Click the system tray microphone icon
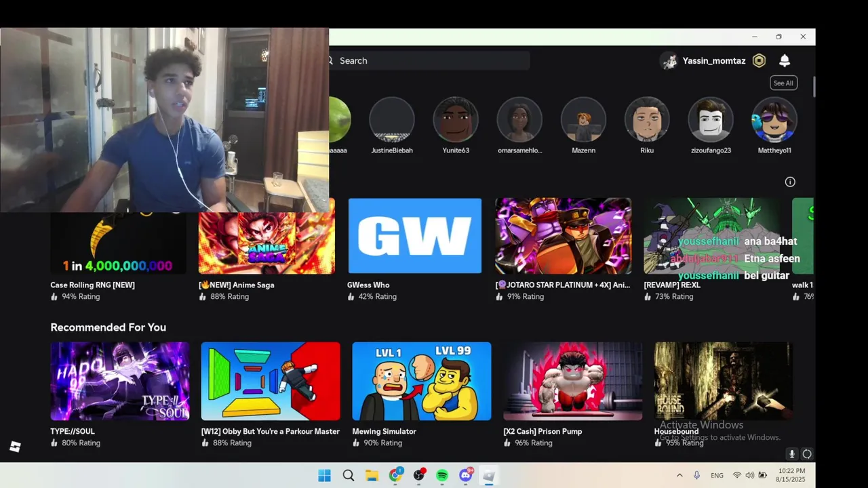 click(x=696, y=476)
